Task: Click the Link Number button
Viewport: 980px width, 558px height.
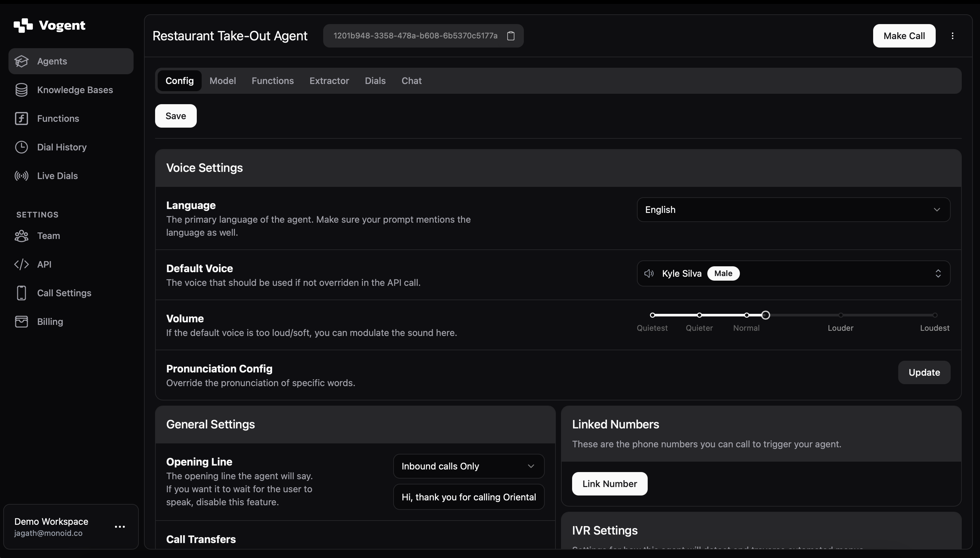Action: pos(609,484)
